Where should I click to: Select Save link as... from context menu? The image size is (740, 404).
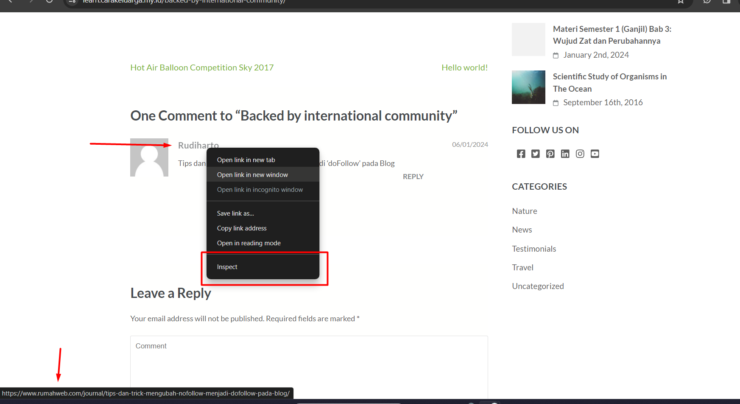(263, 213)
